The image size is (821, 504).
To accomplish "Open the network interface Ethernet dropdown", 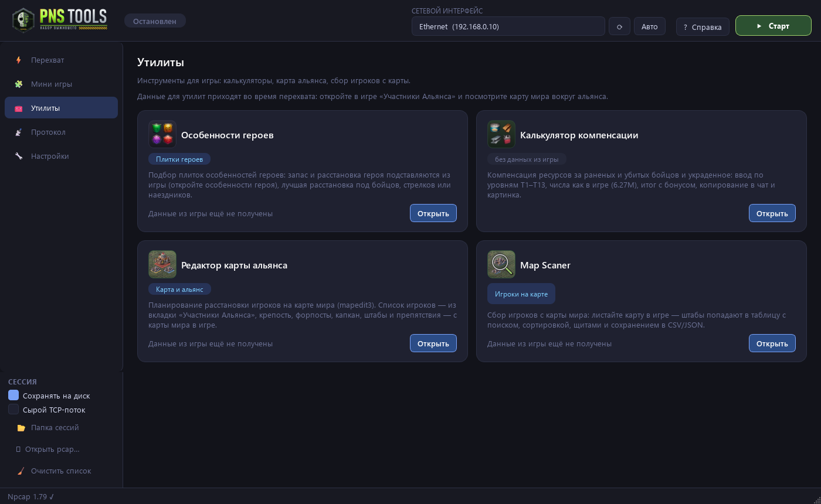I will pyautogui.click(x=508, y=26).
